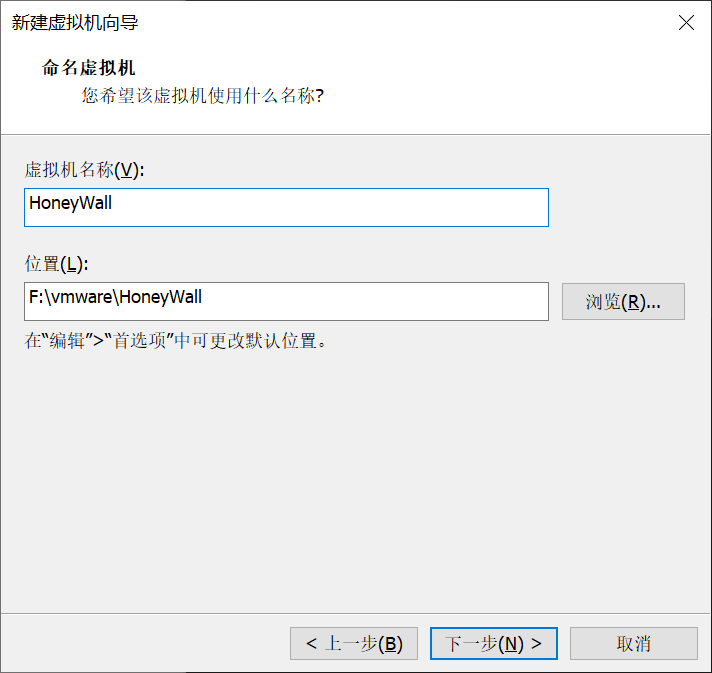Viewport: 712px width, 673px height.
Task: Open the 浏览(R)... folder browser
Action: coord(623,302)
